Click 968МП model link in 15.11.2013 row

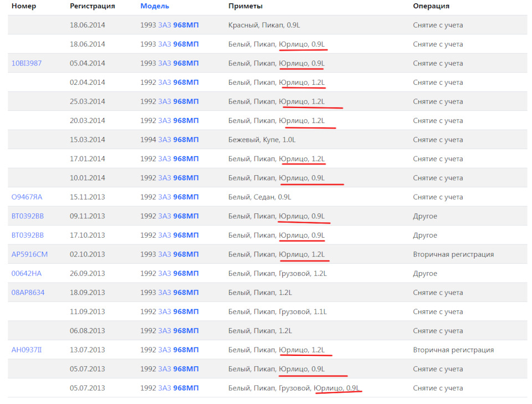click(186, 197)
